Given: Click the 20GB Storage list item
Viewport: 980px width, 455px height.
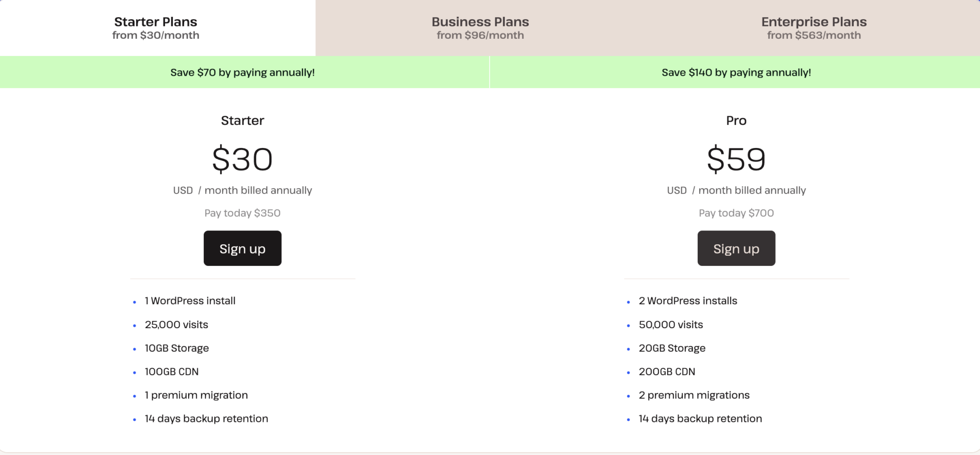Looking at the screenshot, I should [x=672, y=348].
